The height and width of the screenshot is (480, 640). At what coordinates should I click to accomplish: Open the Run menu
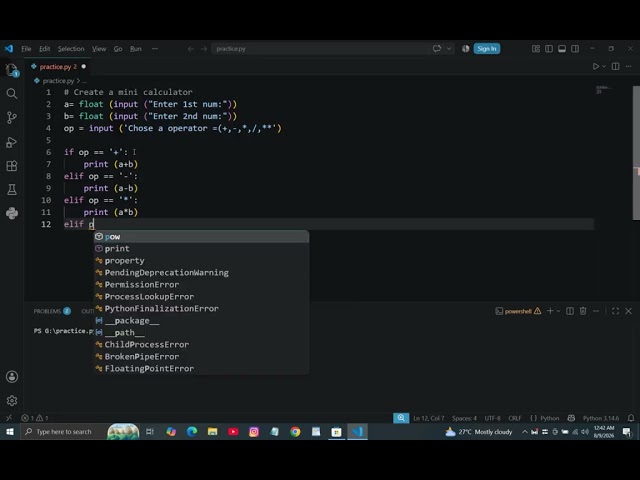(x=136, y=49)
